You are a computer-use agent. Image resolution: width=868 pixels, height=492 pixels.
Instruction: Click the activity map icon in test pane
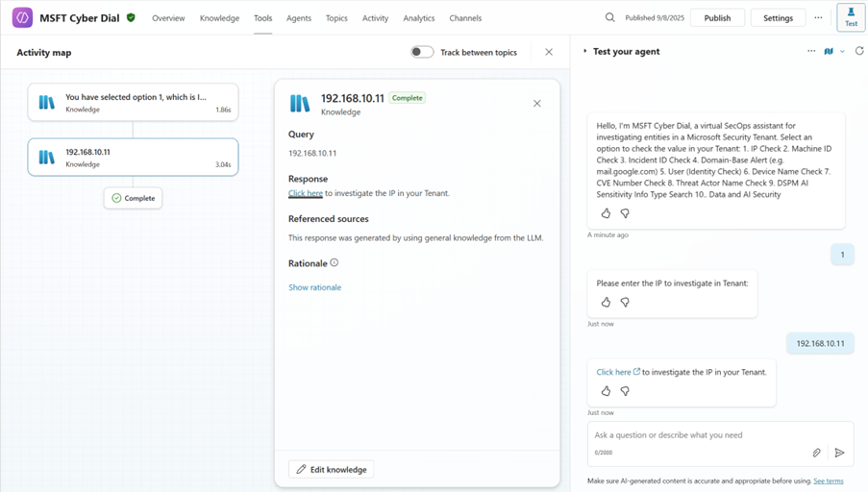click(x=829, y=51)
